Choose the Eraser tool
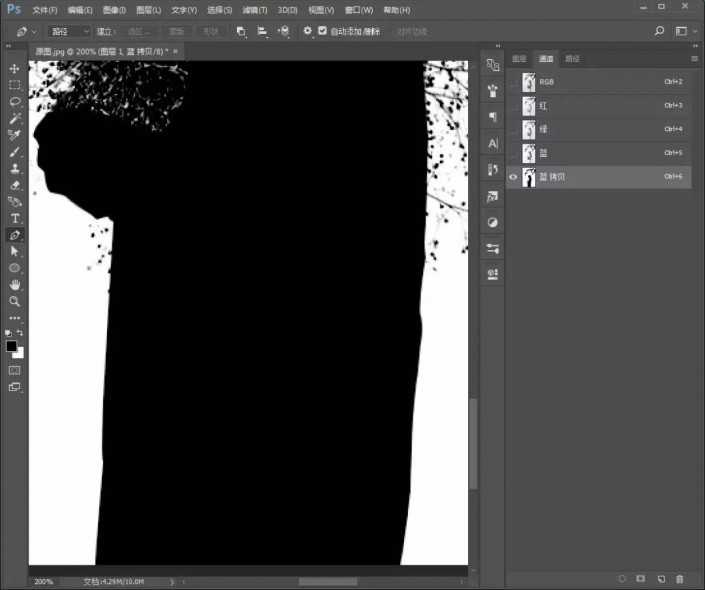This screenshot has height=590, width=705. tap(15, 185)
